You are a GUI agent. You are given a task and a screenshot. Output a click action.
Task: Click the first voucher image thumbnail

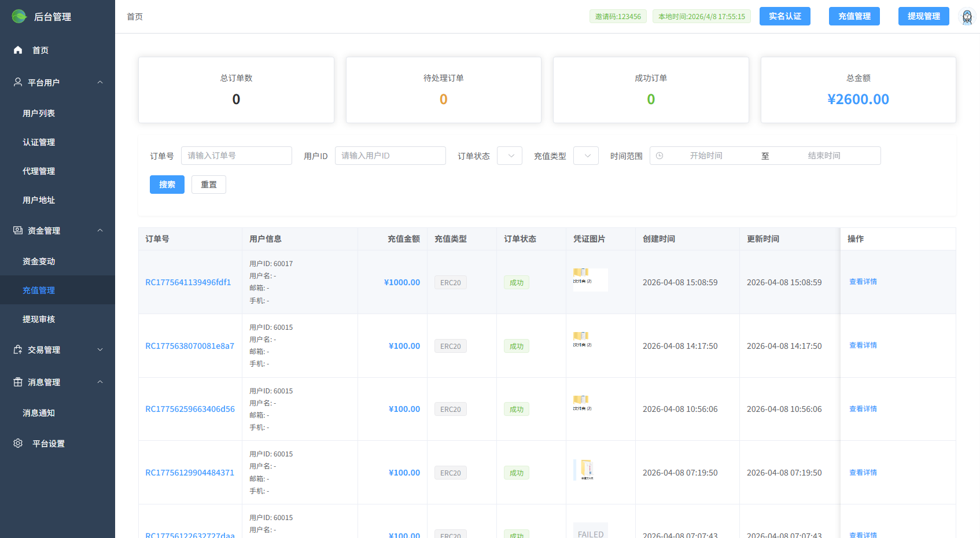click(590, 279)
